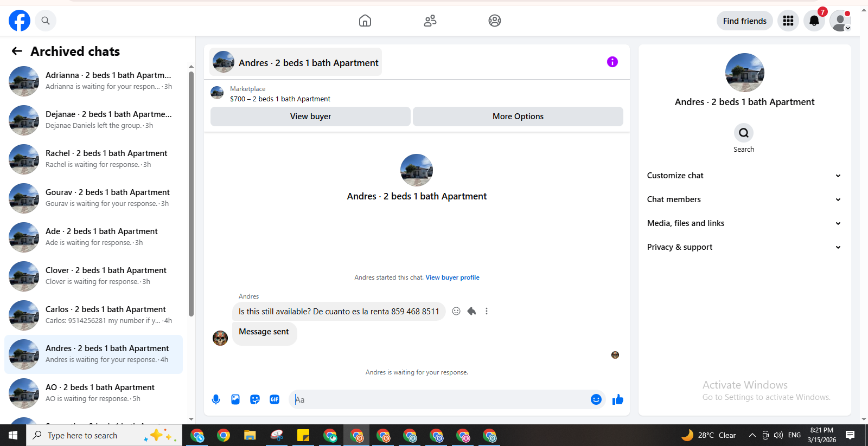Expand Chat members section
Screen dimensions: 868x446
point(744,199)
